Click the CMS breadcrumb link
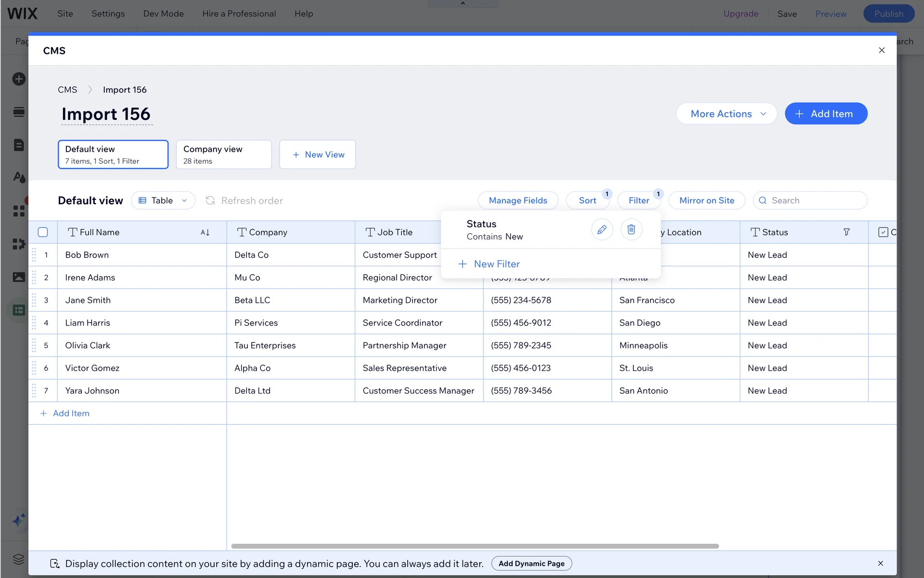The image size is (924, 578). (67, 90)
